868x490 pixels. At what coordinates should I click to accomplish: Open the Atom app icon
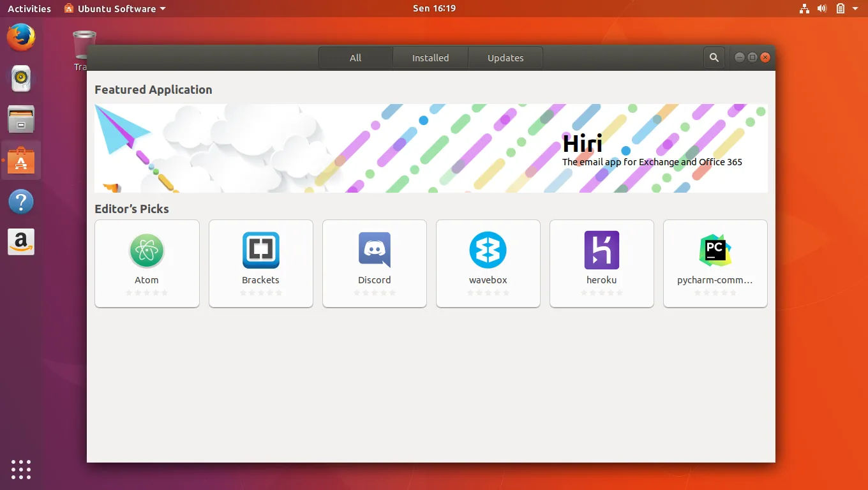point(147,250)
